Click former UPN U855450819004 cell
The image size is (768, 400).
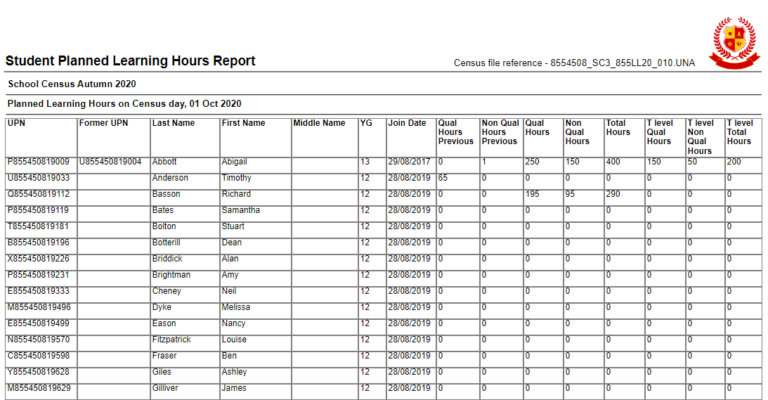point(110,162)
